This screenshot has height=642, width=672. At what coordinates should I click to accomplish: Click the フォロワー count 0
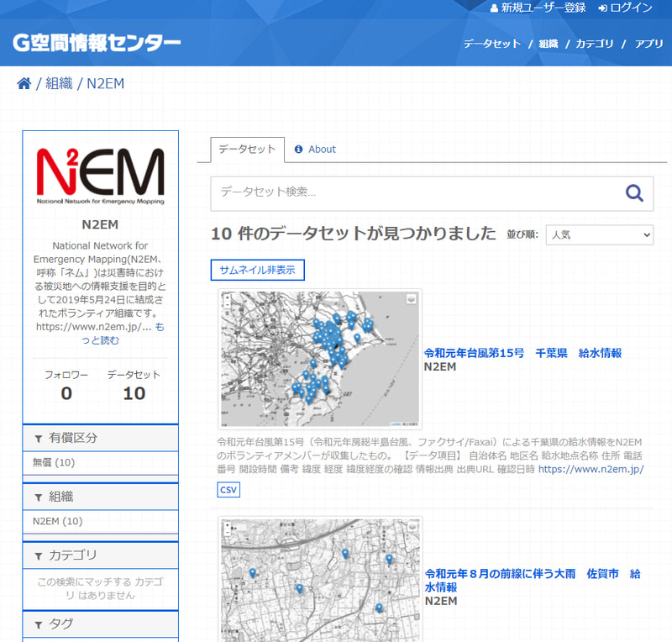(x=66, y=393)
